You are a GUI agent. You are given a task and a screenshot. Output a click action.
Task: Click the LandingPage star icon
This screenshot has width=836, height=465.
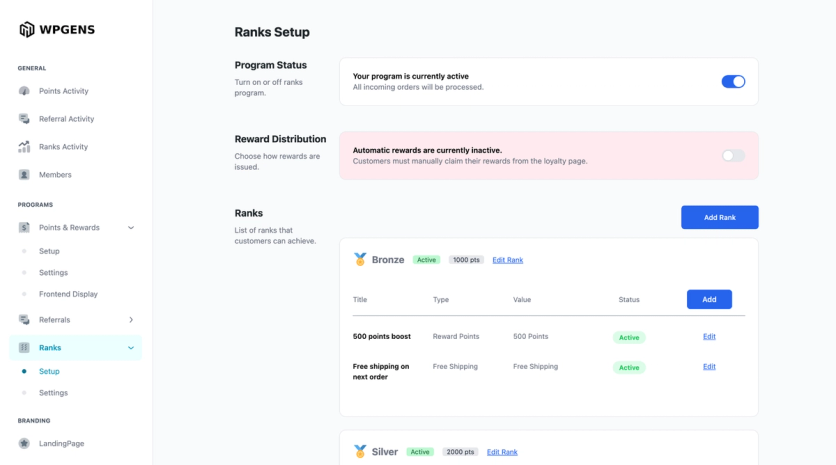tap(24, 443)
